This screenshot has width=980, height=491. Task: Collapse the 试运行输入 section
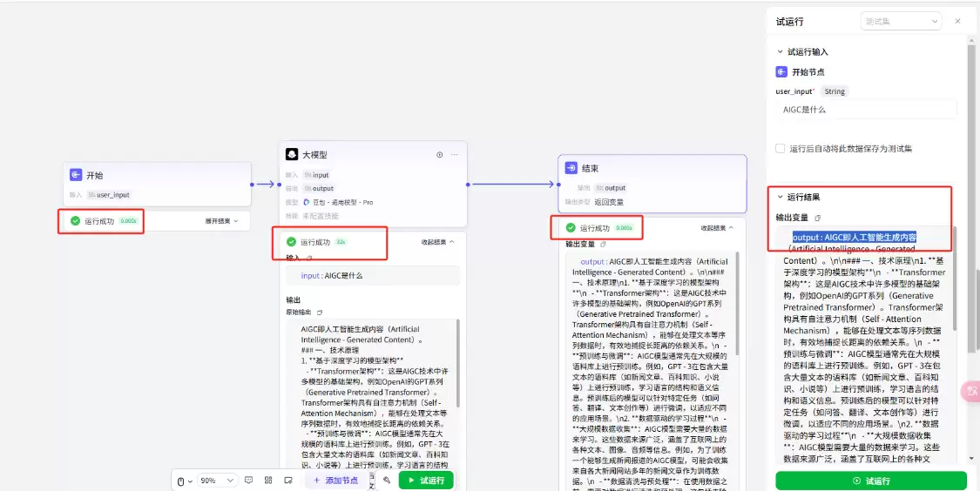click(x=780, y=52)
